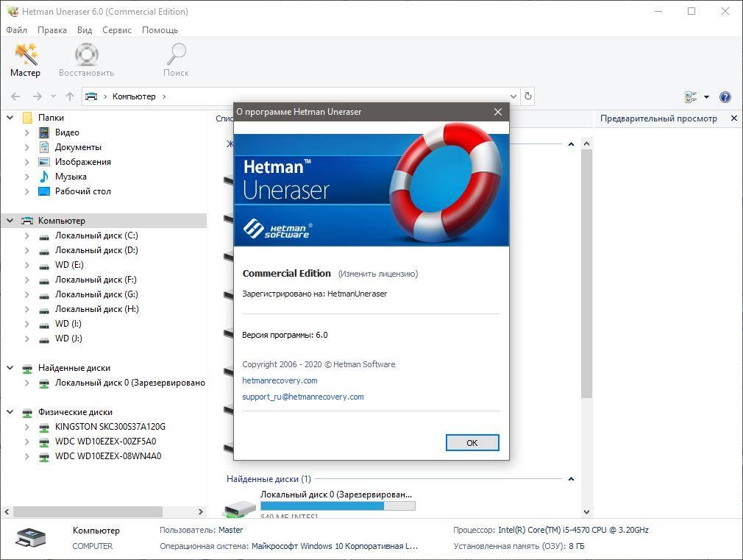The image size is (743, 560).
Task: Select Локальный диск 0 in tree
Action: (x=130, y=382)
